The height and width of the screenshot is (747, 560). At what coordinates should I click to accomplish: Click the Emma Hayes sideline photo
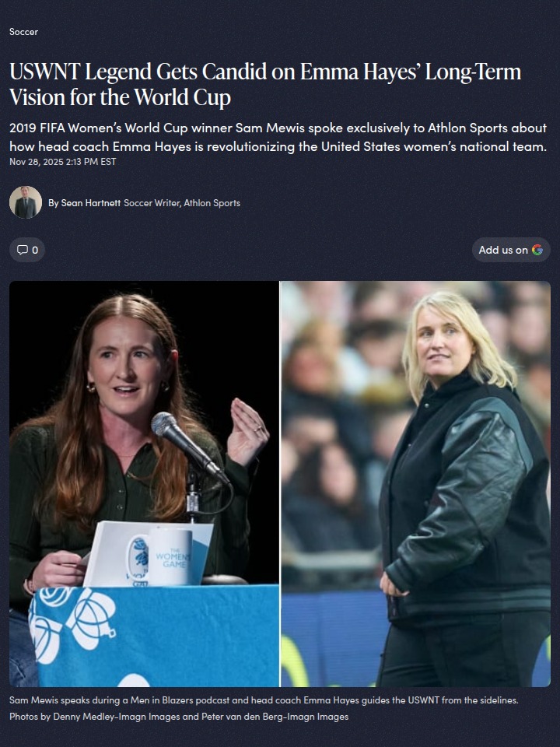(x=415, y=483)
